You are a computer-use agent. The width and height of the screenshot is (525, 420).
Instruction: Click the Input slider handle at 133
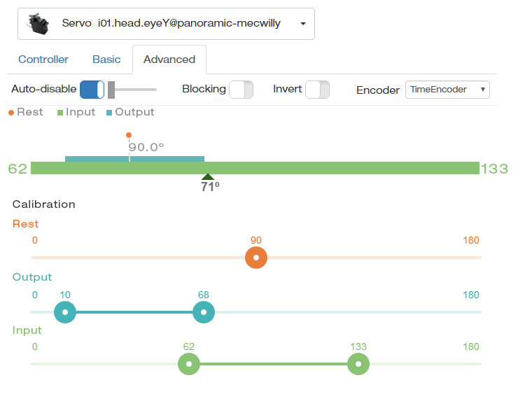click(358, 364)
